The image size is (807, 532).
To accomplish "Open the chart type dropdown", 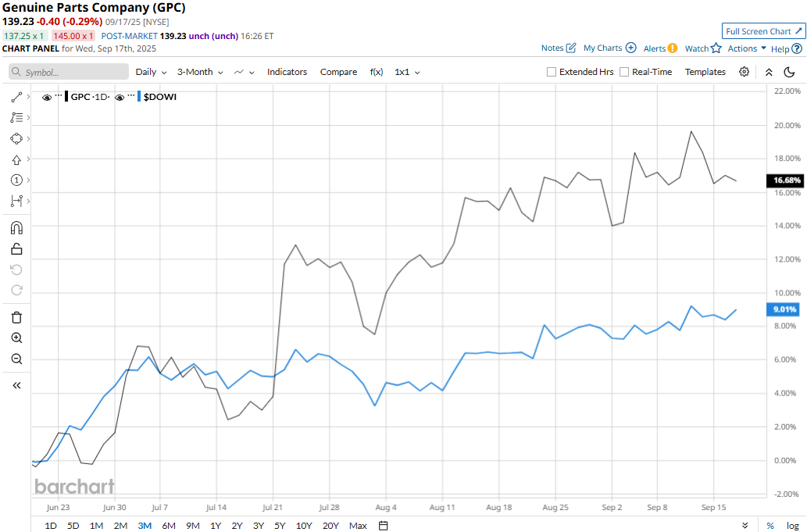I will 244,72.
